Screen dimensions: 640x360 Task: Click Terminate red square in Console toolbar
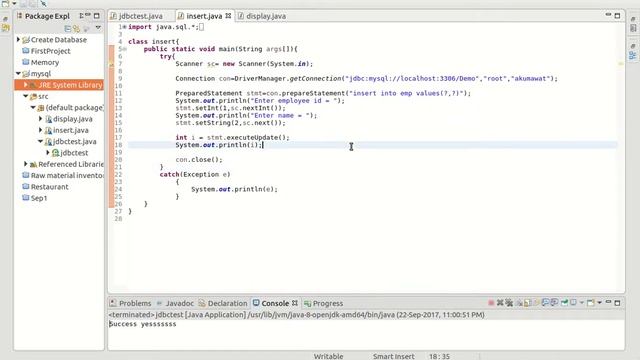click(x=491, y=303)
